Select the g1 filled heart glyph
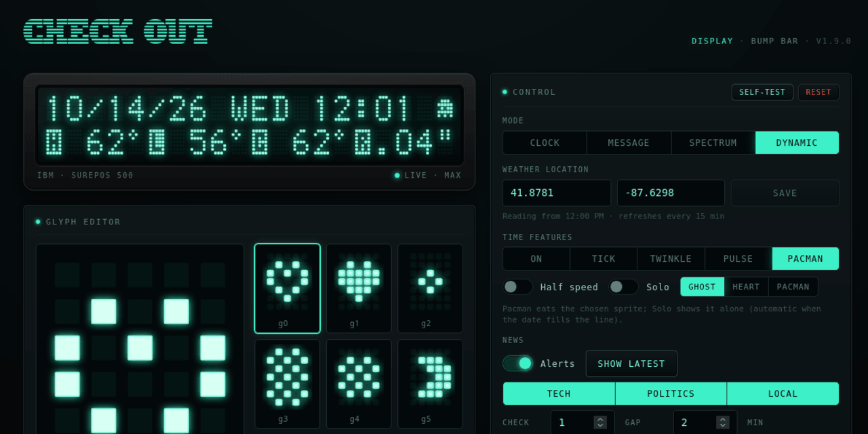The image size is (868, 434). tap(359, 288)
